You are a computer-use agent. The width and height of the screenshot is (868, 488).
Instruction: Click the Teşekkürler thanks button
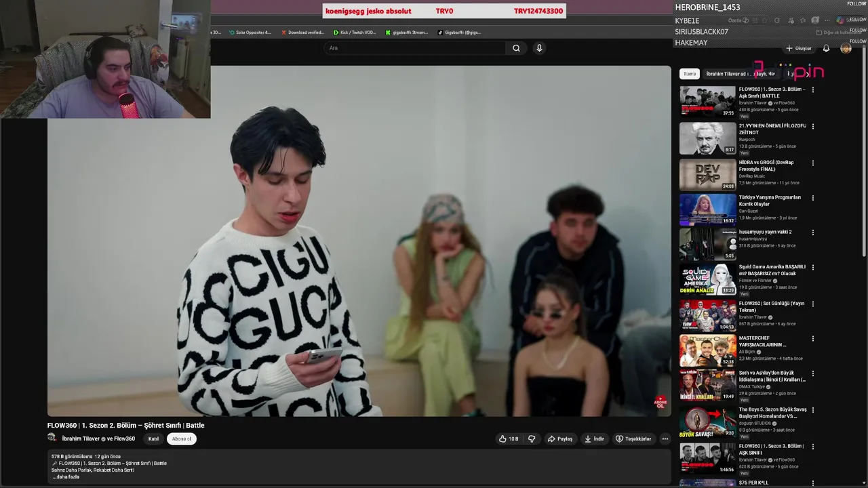[x=633, y=439]
